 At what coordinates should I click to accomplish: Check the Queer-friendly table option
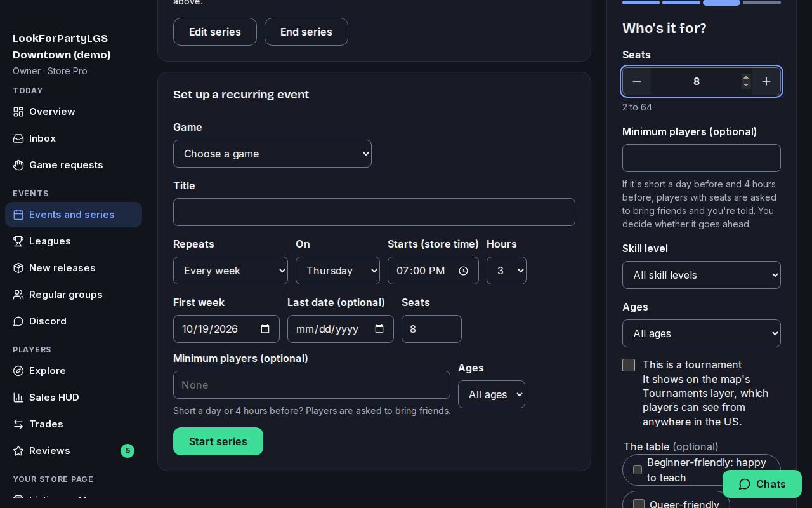(639, 505)
